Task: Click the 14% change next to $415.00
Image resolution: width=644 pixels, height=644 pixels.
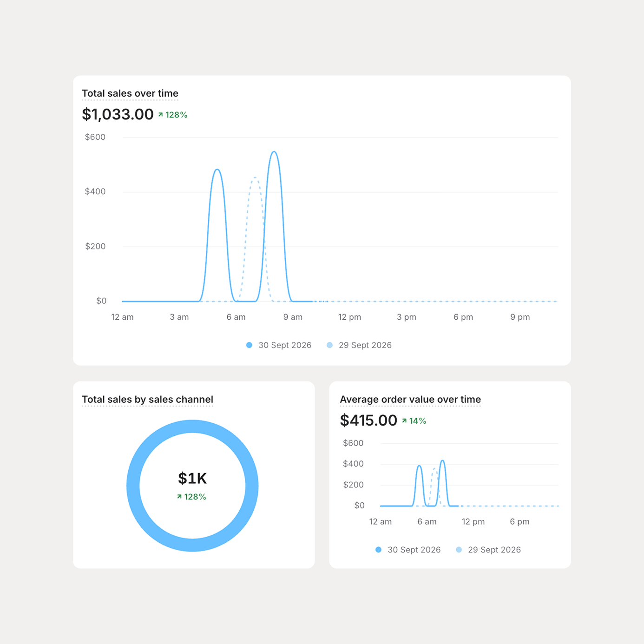Action: [418, 421]
